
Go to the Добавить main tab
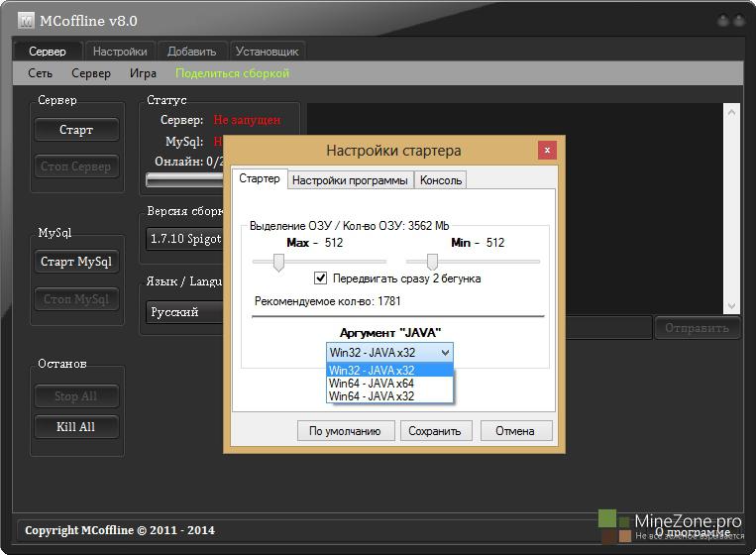tap(191, 52)
